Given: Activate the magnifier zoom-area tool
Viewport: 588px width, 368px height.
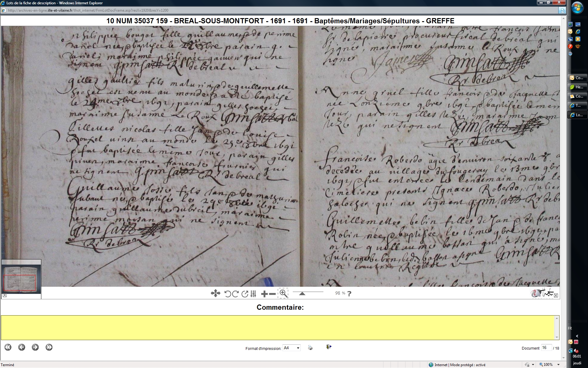Looking at the screenshot, I should click(283, 293).
